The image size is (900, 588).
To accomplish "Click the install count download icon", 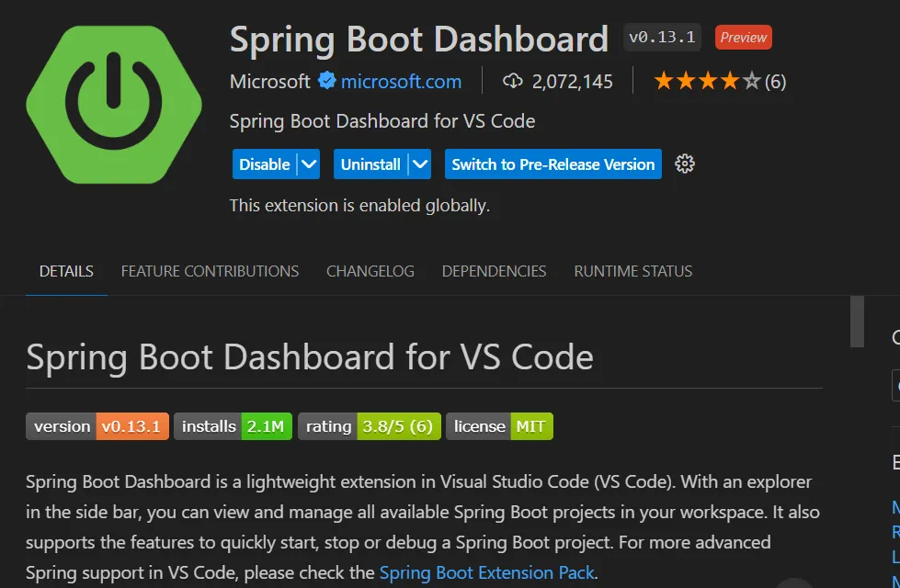I will click(513, 82).
